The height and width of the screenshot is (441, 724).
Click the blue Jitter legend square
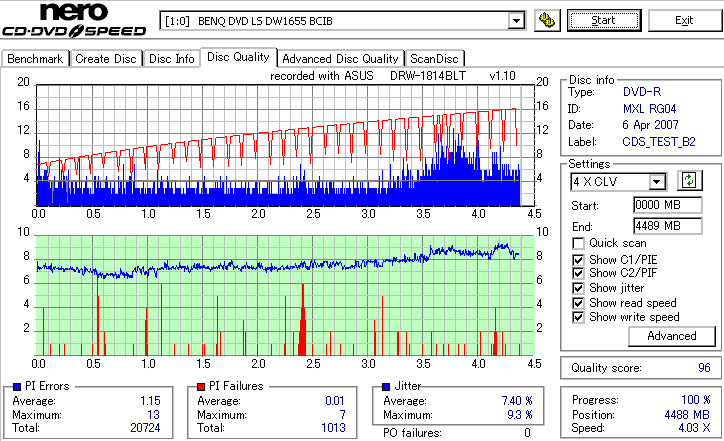point(386,387)
